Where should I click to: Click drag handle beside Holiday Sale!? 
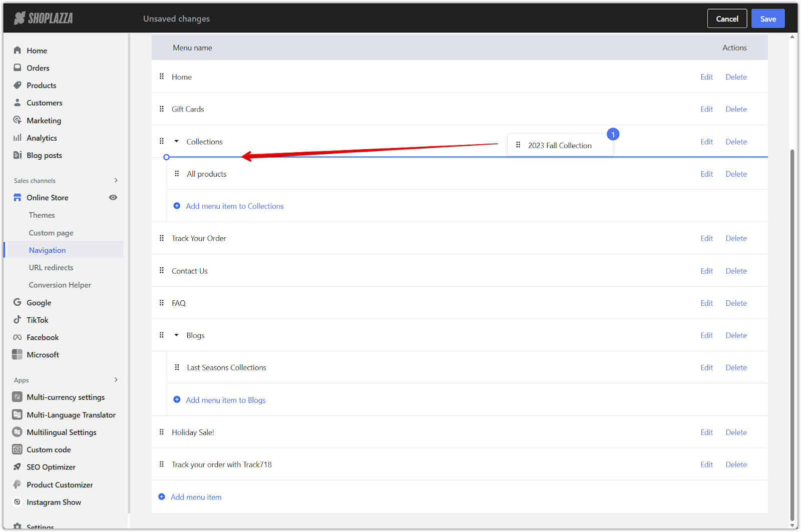[162, 432]
